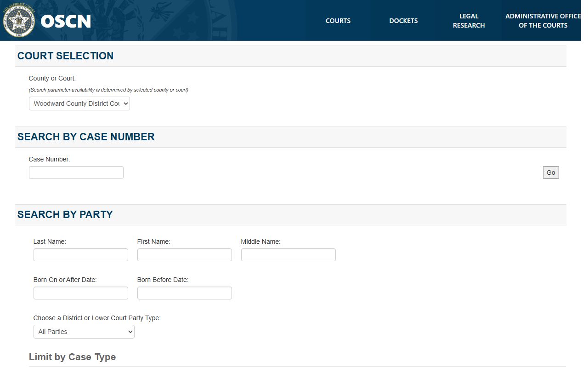Select the First Name input box

pyautogui.click(x=185, y=255)
